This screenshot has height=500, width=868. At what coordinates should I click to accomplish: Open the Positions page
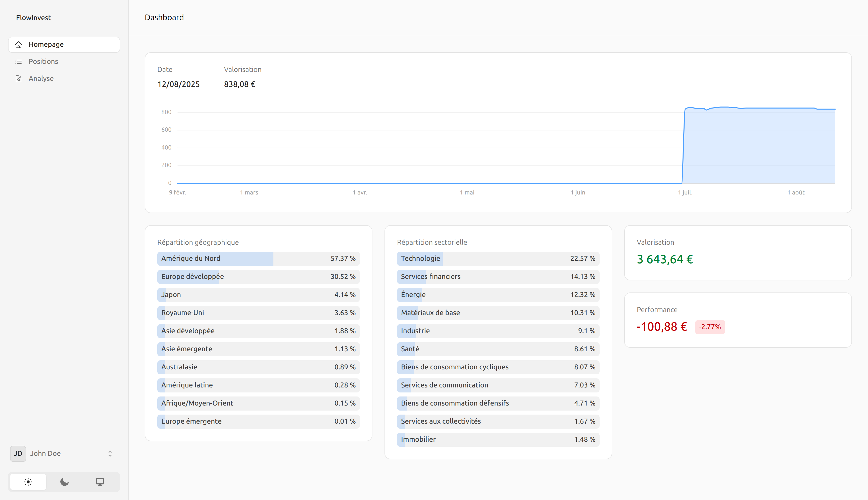click(x=43, y=62)
